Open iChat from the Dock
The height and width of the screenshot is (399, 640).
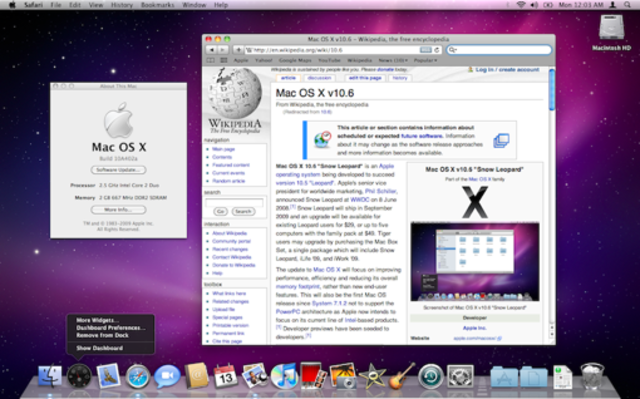167,376
